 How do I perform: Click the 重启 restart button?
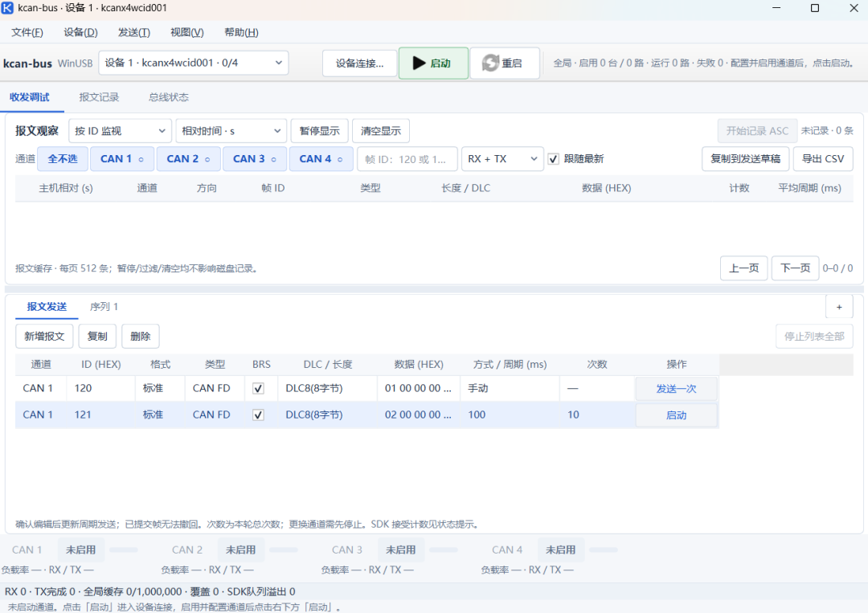pos(504,63)
